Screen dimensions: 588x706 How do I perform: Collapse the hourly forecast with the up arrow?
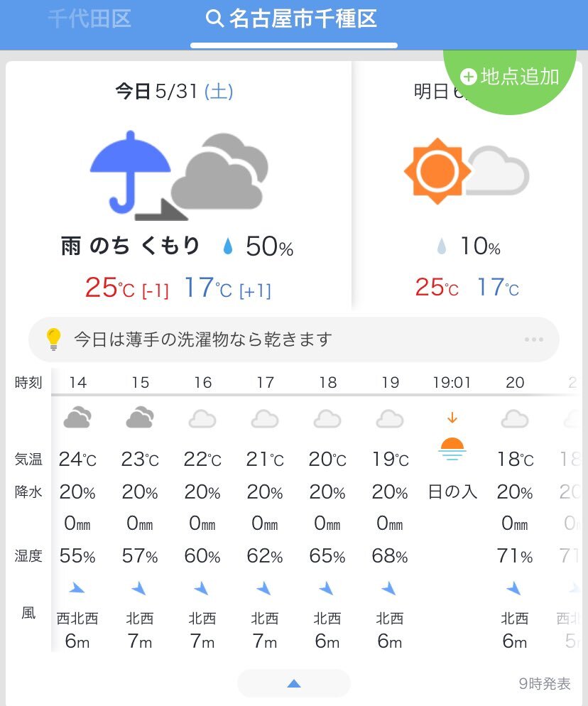[293, 683]
